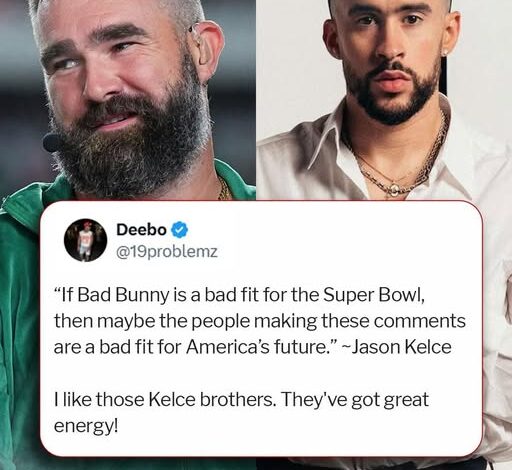The image size is (512, 470).
Task: Click the blue verified badge
Action: click(x=180, y=229)
